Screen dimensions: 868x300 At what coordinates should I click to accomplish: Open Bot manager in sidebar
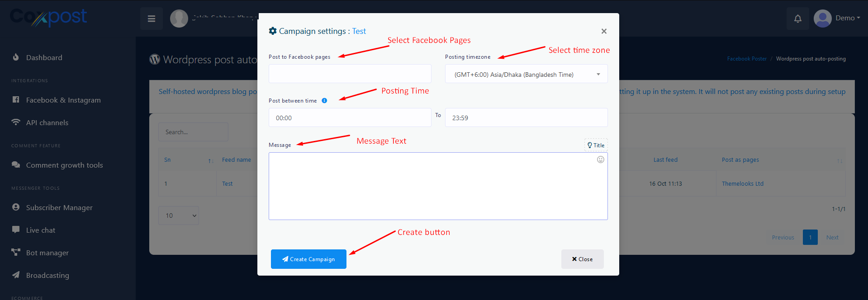point(47,253)
